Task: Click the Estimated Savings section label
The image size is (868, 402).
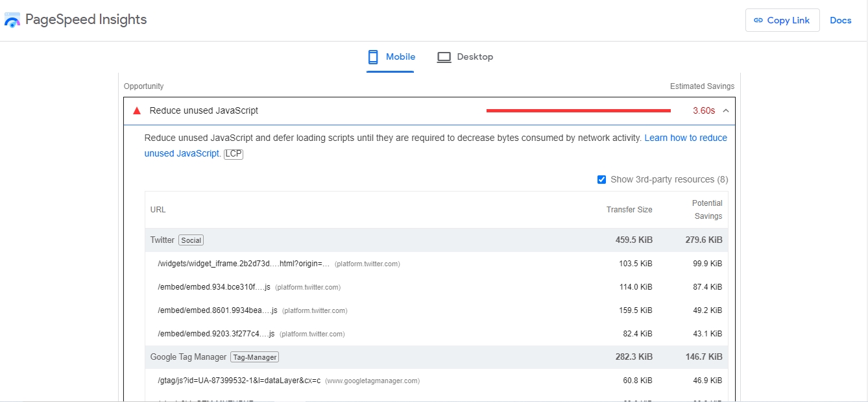Action: tap(702, 86)
